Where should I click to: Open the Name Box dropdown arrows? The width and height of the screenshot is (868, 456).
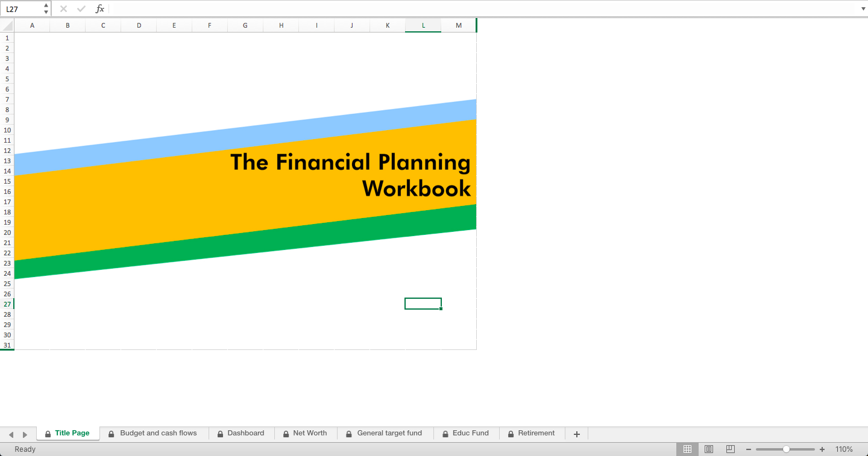click(46, 9)
